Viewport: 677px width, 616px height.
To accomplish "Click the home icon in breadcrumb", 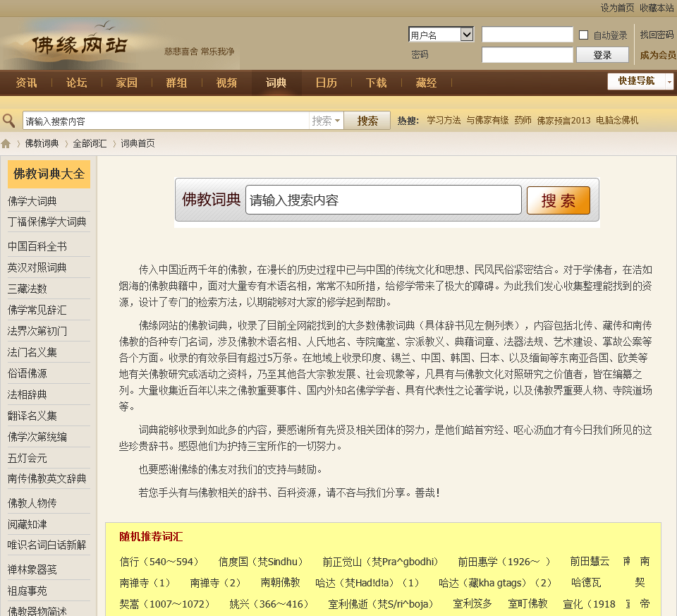I will tap(6, 143).
